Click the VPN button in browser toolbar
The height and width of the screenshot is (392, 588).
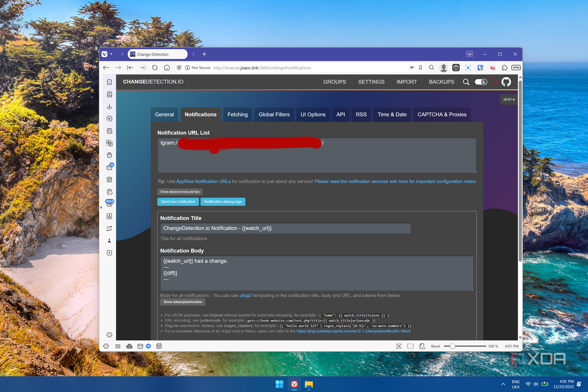[516, 68]
